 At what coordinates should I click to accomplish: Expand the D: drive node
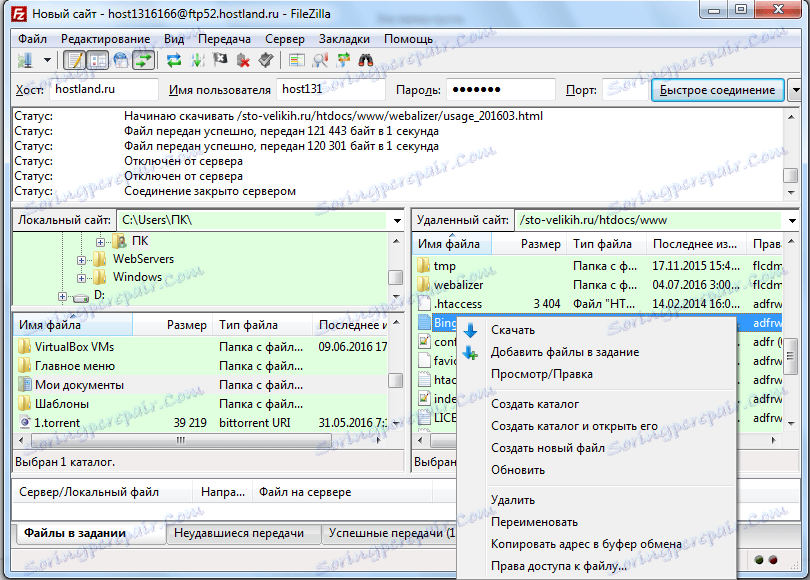tap(62, 296)
